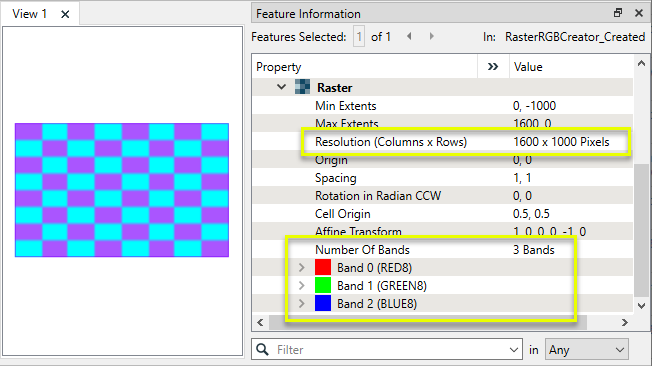Click the blue Band 2 color swatch
The image size is (652, 366).
(x=323, y=303)
